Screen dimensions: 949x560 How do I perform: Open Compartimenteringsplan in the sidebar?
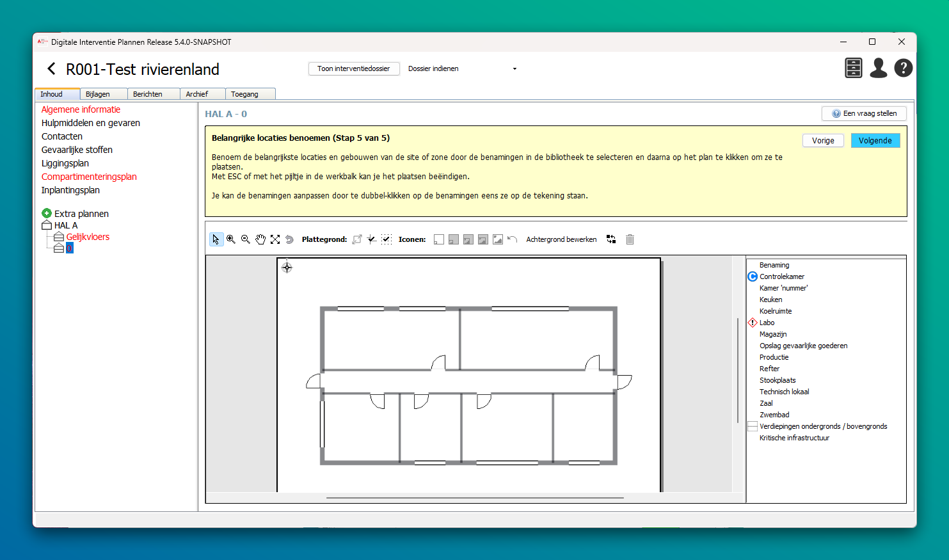click(89, 177)
